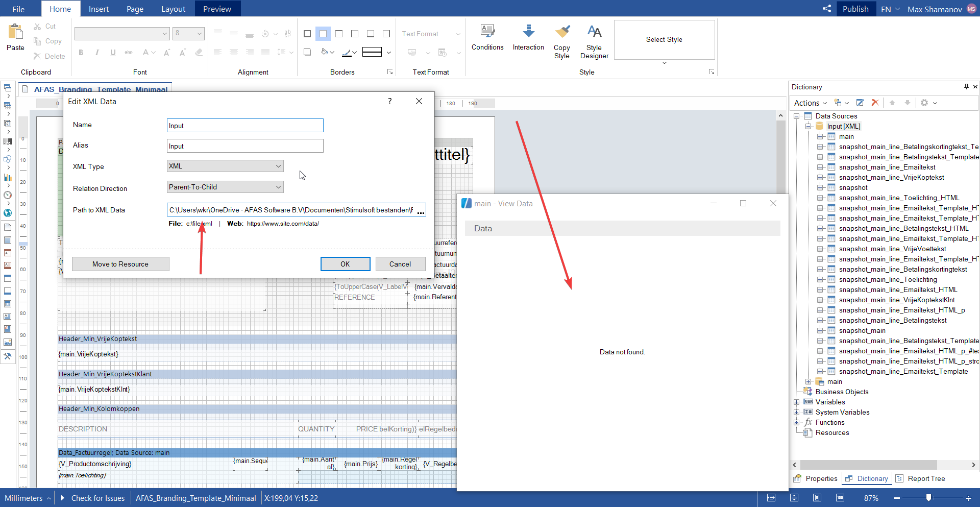980x507 pixels.
Task: Click the OK button in Edit XML Data
Action: click(345, 264)
